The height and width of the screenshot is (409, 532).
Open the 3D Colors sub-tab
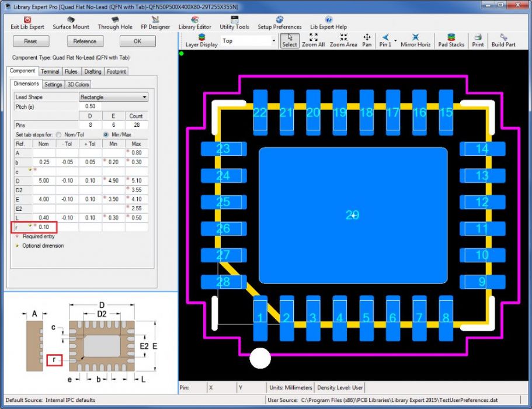[78, 84]
